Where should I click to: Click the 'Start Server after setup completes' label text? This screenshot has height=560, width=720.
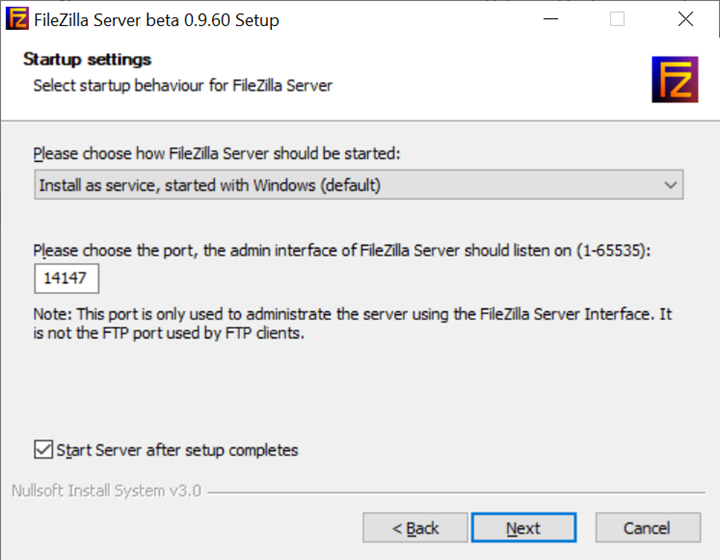click(x=177, y=450)
